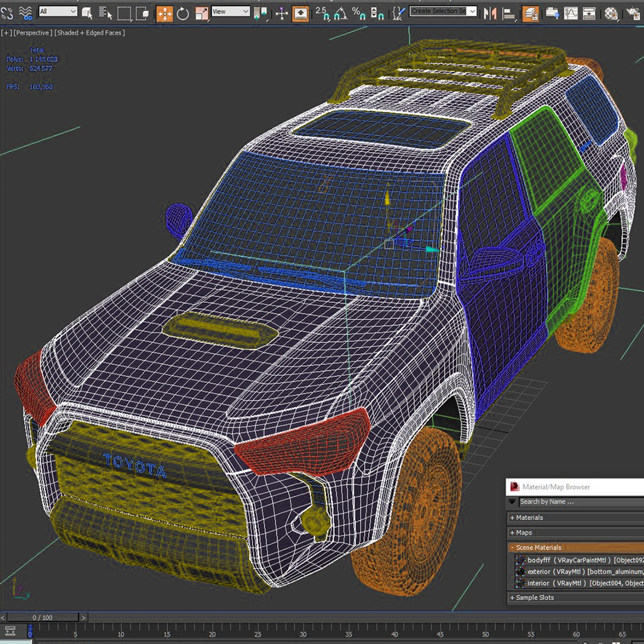Click the Mirror tool icon

[x=490, y=13]
